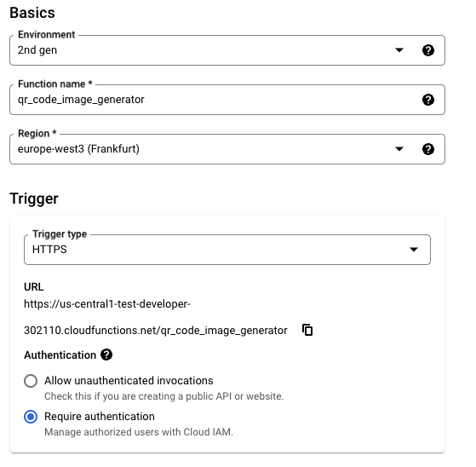
Task: Open help for the Environment field
Action: click(x=428, y=50)
